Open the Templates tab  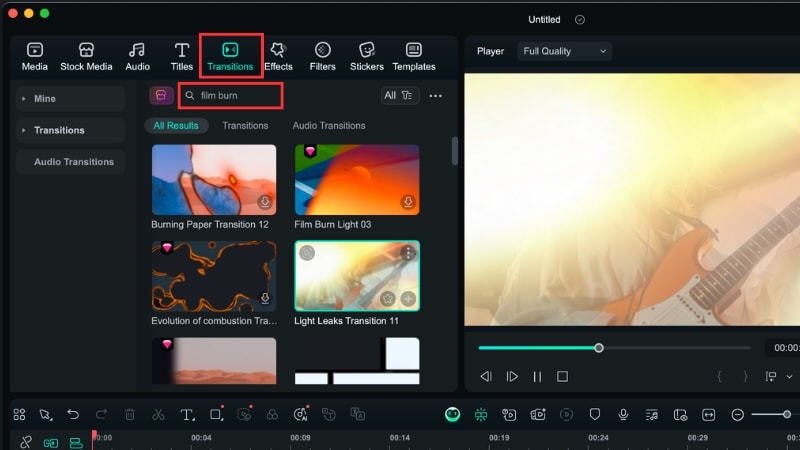tap(414, 57)
